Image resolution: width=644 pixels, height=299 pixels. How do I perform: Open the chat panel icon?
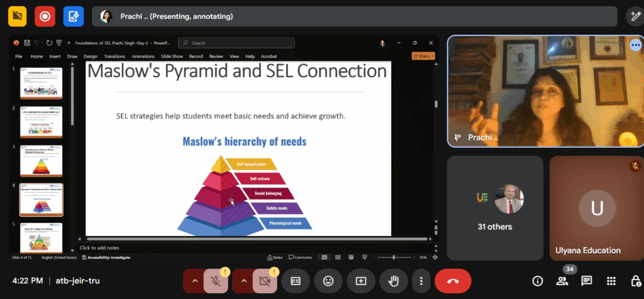coord(586,281)
